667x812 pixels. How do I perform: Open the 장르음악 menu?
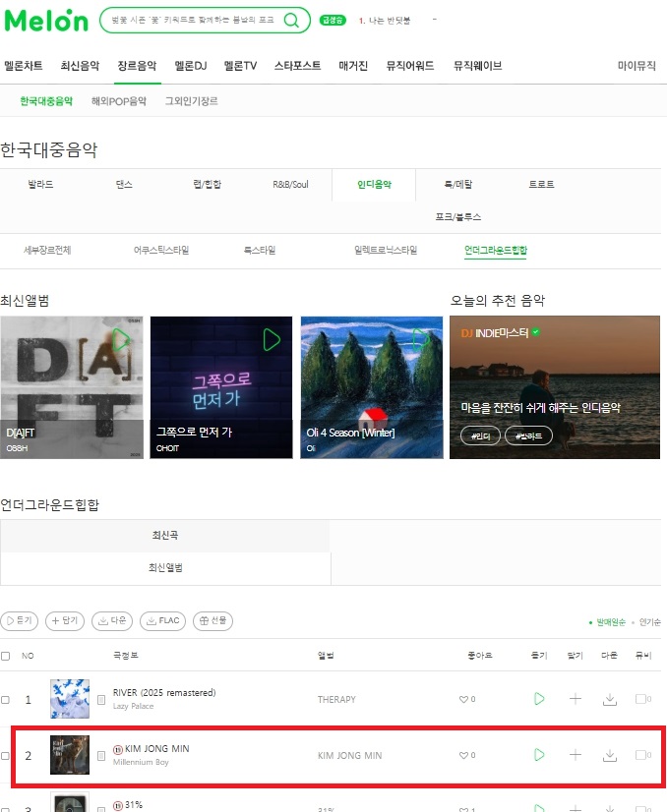[x=137, y=66]
